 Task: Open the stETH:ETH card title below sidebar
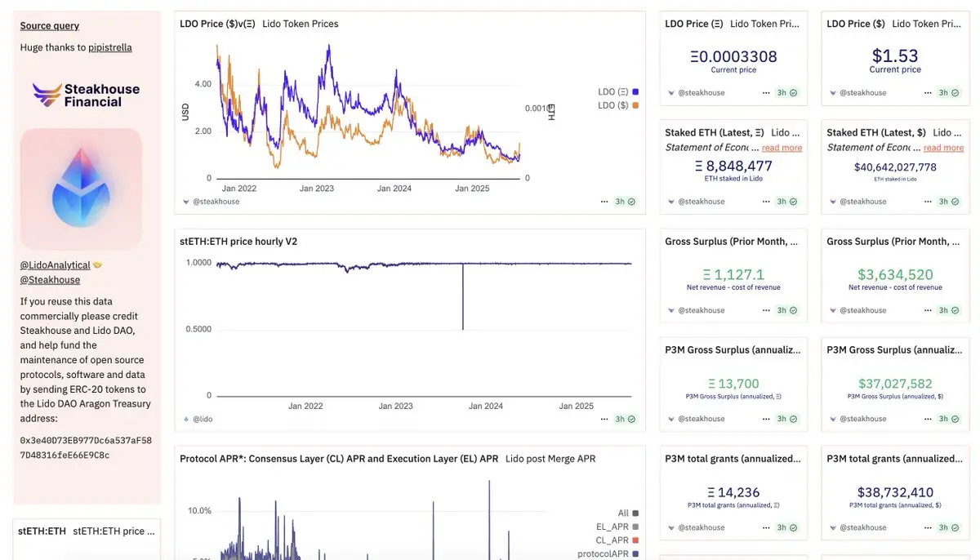point(42,531)
